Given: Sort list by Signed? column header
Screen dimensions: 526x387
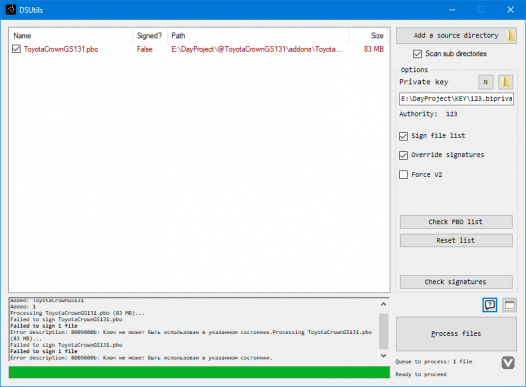Looking at the screenshot, I should [x=150, y=36].
